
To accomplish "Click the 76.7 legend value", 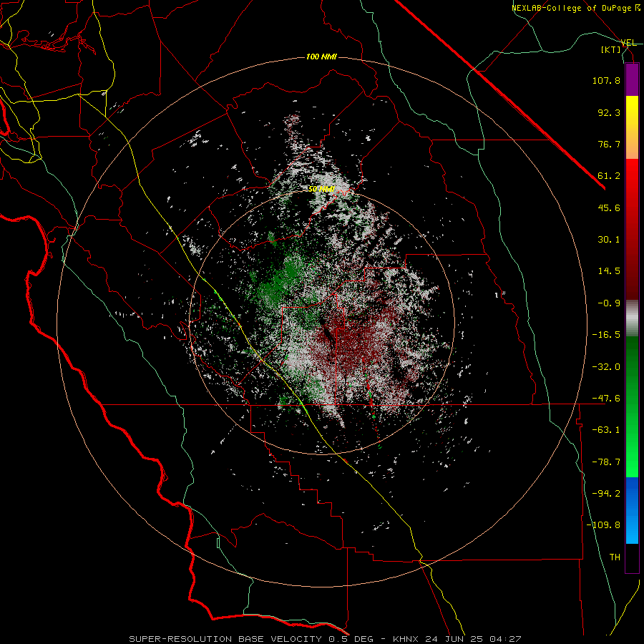I will point(609,144).
